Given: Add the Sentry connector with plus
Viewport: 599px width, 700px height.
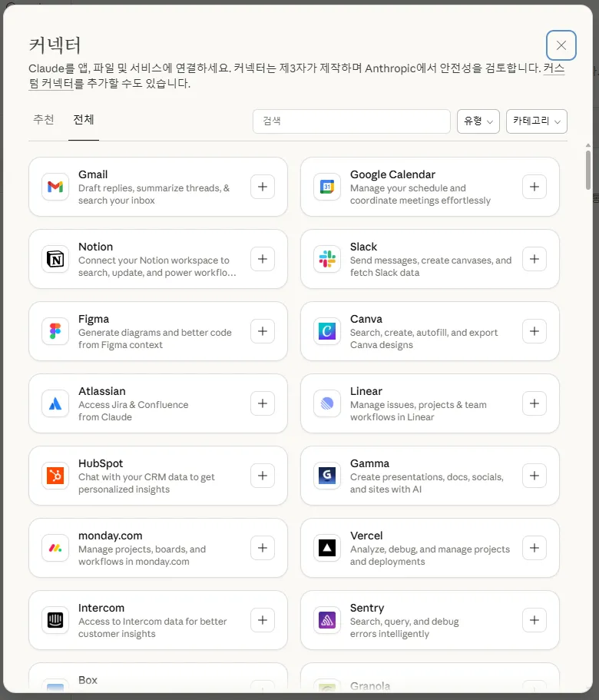Looking at the screenshot, I should (x=534, y=620).
